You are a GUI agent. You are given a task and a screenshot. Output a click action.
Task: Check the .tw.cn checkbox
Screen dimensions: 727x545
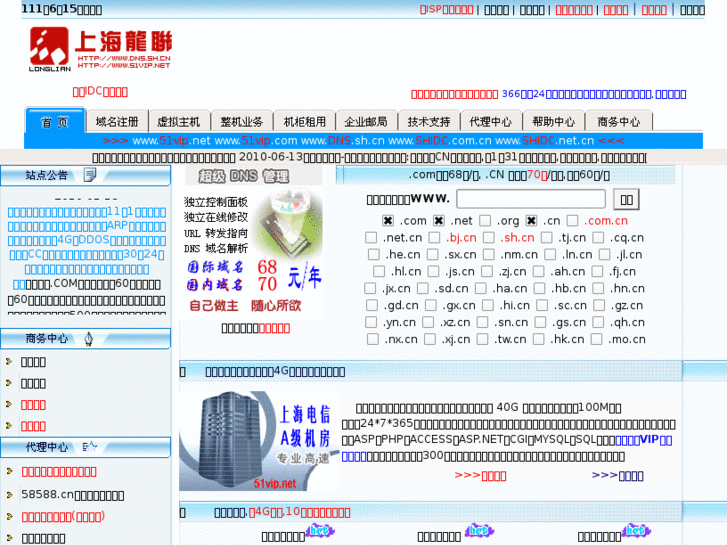click(x=483, y=339)
